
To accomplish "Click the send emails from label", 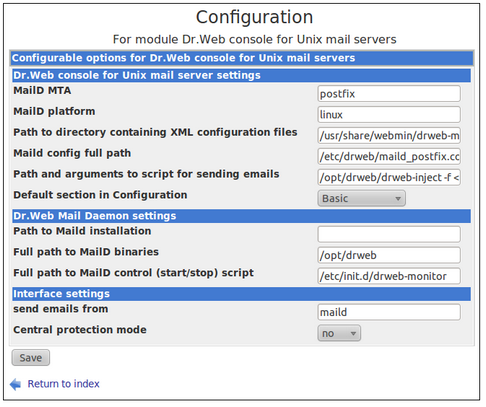I will [x=61, y=309].
